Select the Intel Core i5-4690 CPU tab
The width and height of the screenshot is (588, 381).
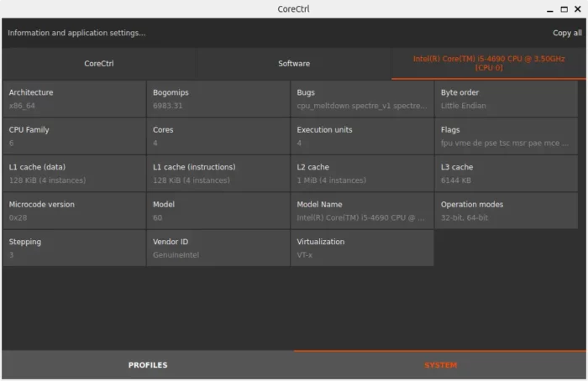click(x=489, y=63)
